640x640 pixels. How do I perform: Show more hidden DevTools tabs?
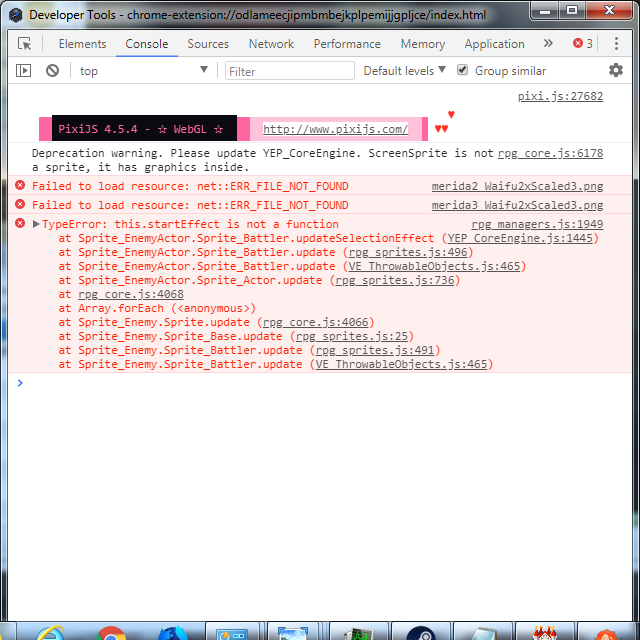[548, 43]
